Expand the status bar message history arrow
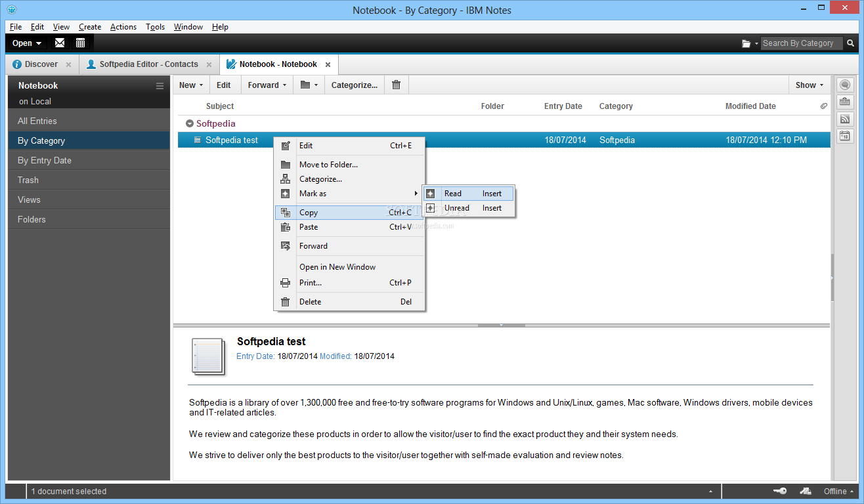This screenshot has height=504, width=864. tap(710, 492)
